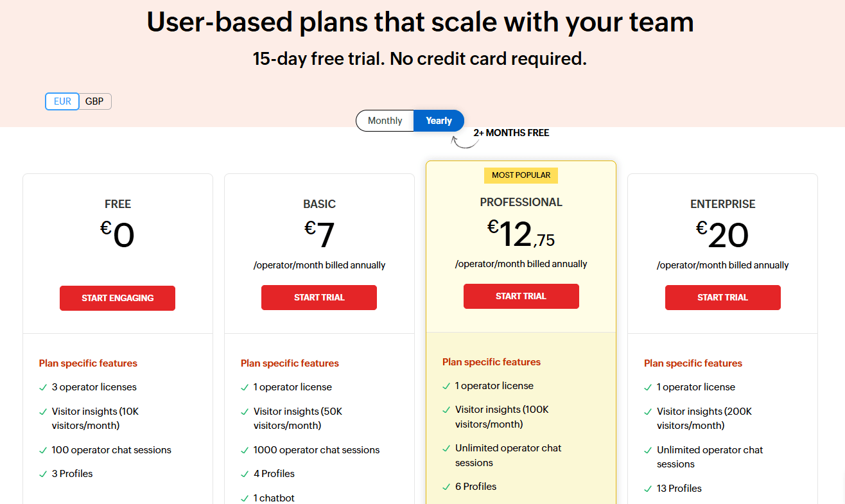Select the EUR currency option
845x504 pixels.
[x=62, y=101]
